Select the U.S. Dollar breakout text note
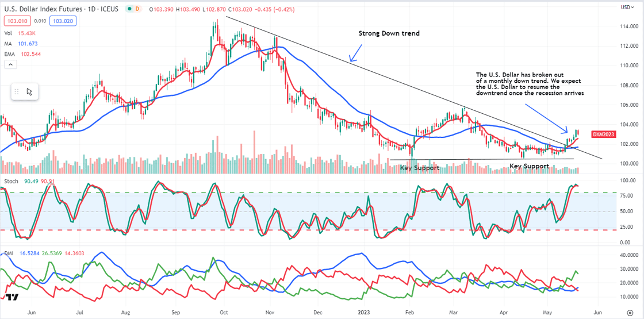Viewport: 644px width, 319px height. (530, 84)
